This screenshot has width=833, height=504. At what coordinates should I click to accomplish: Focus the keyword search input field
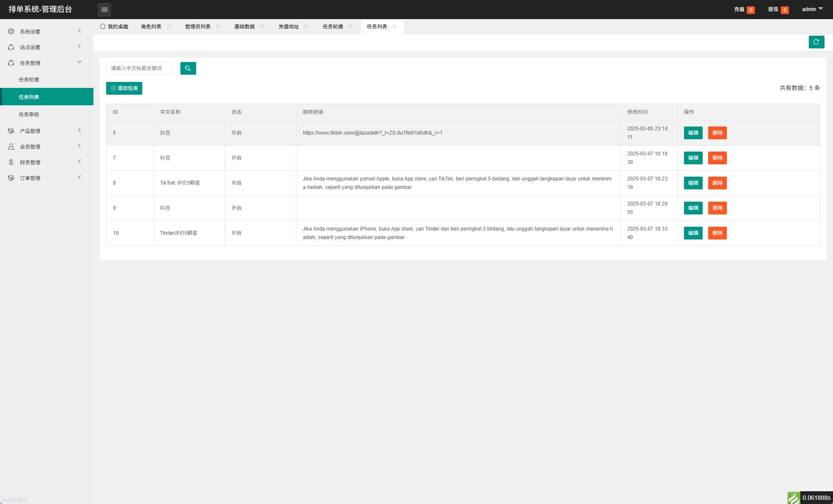point(140,68)
